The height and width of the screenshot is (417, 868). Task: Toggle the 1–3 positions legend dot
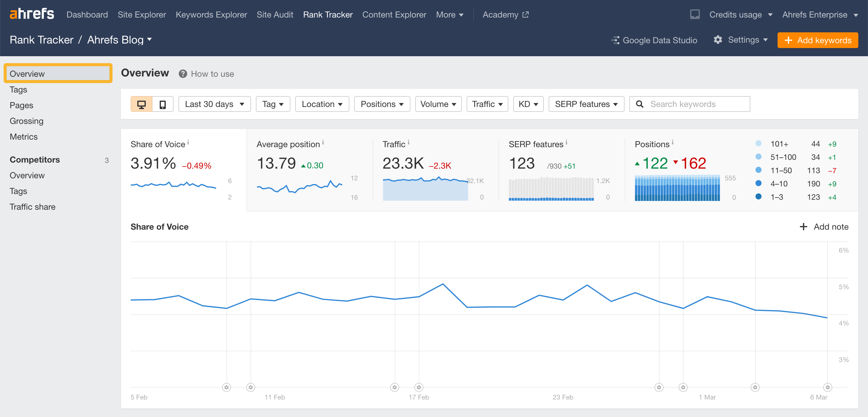pos(759,197)
